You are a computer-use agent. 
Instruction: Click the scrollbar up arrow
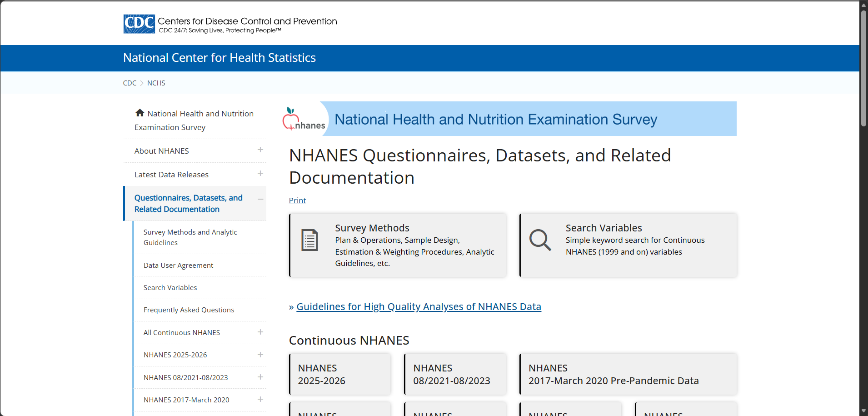(x=864, y=5)
